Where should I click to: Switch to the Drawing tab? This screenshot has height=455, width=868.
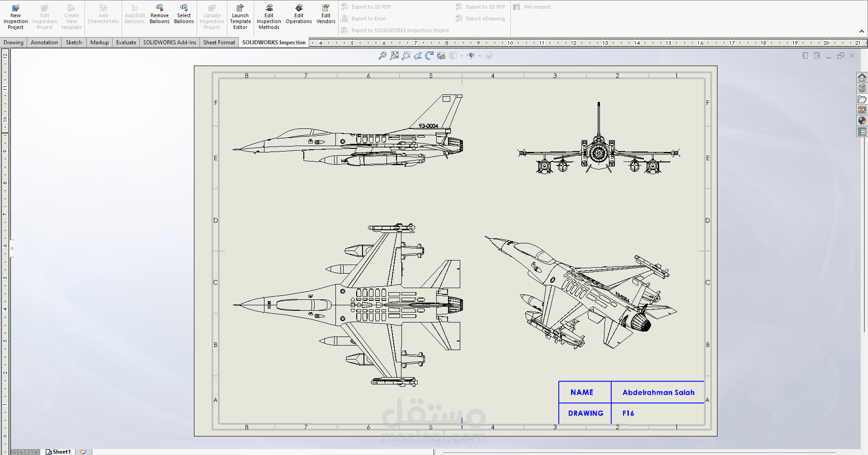point(14,43)
